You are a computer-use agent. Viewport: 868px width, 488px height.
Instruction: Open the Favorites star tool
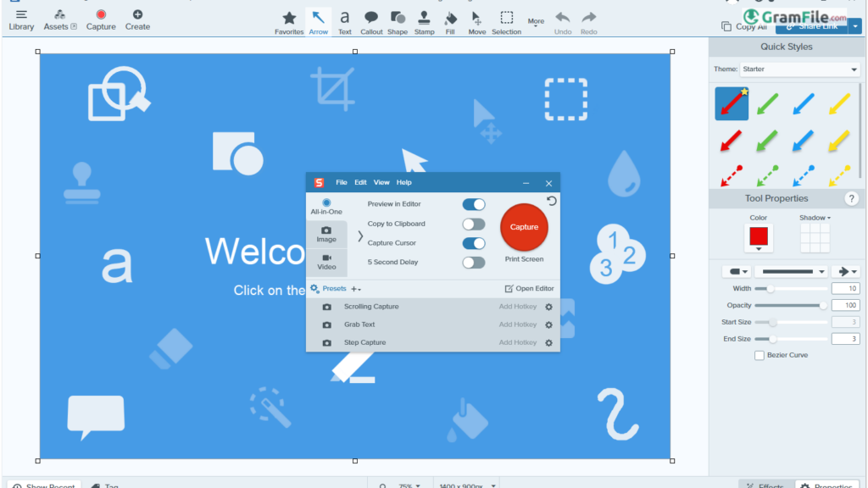[289, 22]
